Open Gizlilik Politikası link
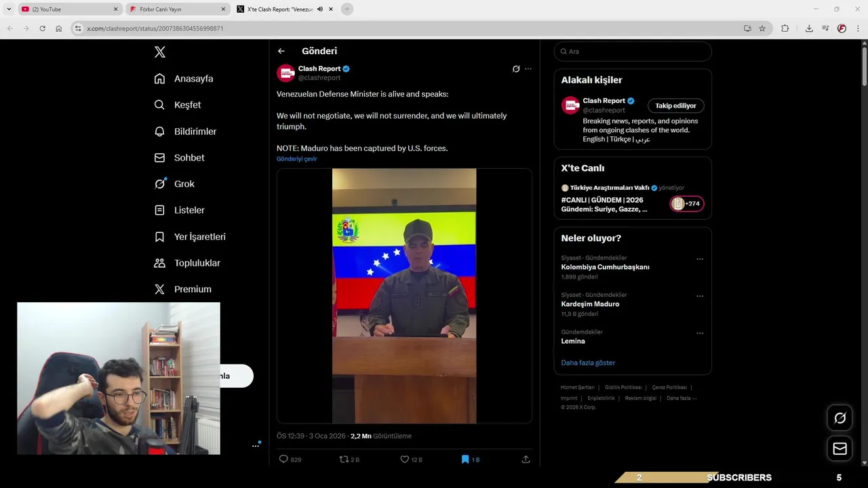The width and height of the screenshot is (868, 488). [623, 388]
